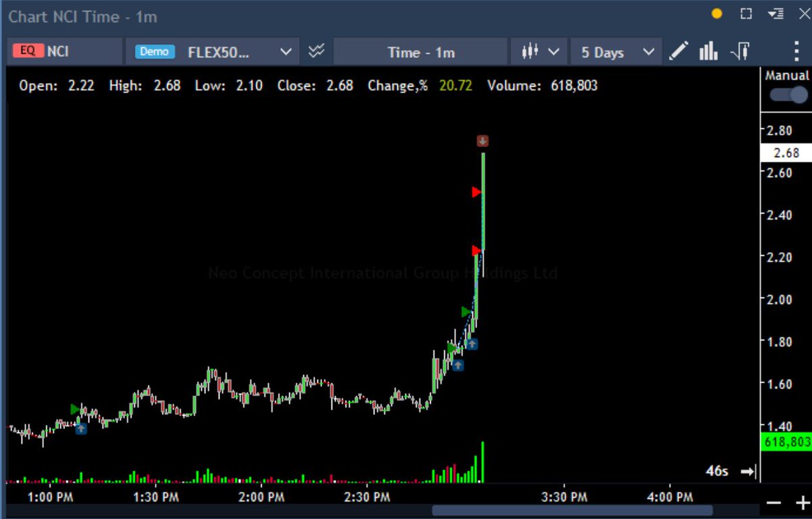Toggle the Manual scale switch
Viewport: 812px width, 519px height.
tap(788, 95)
